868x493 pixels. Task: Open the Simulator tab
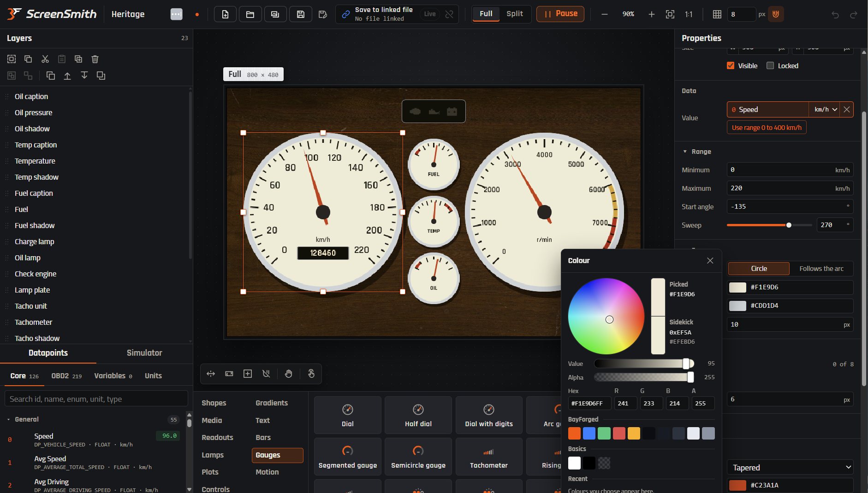tap(144, 353)
